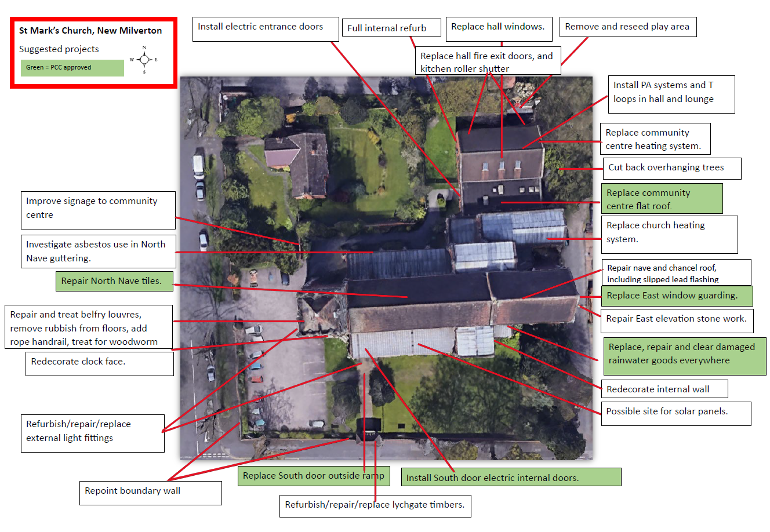Click 'Improve signage to community centre' label
This screenshot has height=532, width=770.
coord(98,210)
